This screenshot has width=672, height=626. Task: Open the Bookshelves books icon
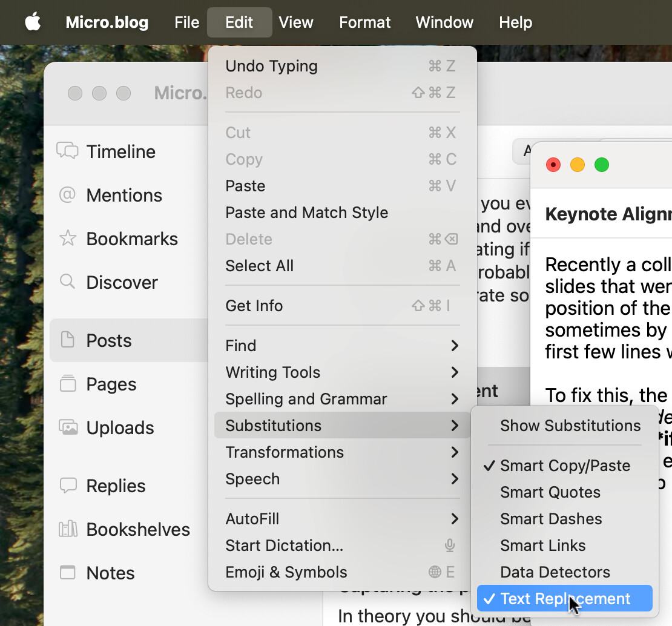pyautogui.click(x=68, y=529)
